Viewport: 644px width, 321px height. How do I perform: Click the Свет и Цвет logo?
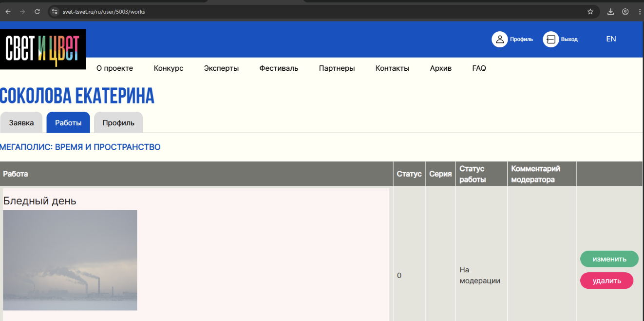point(43,49)
